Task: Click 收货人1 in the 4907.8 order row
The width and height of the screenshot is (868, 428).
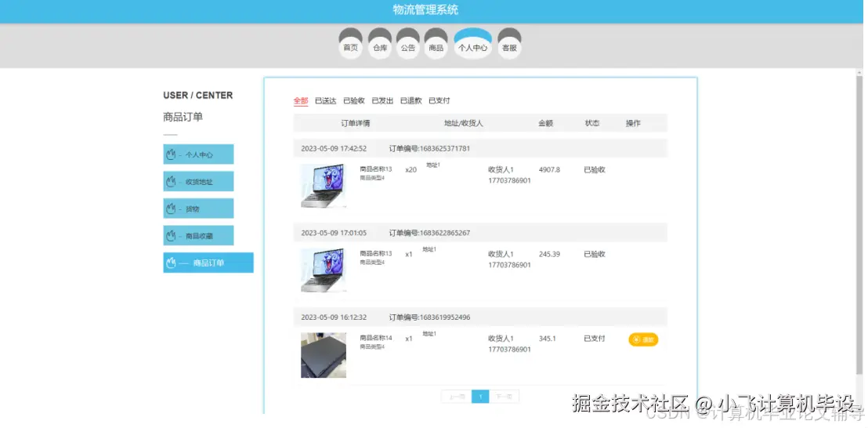Action: [501, 169]
